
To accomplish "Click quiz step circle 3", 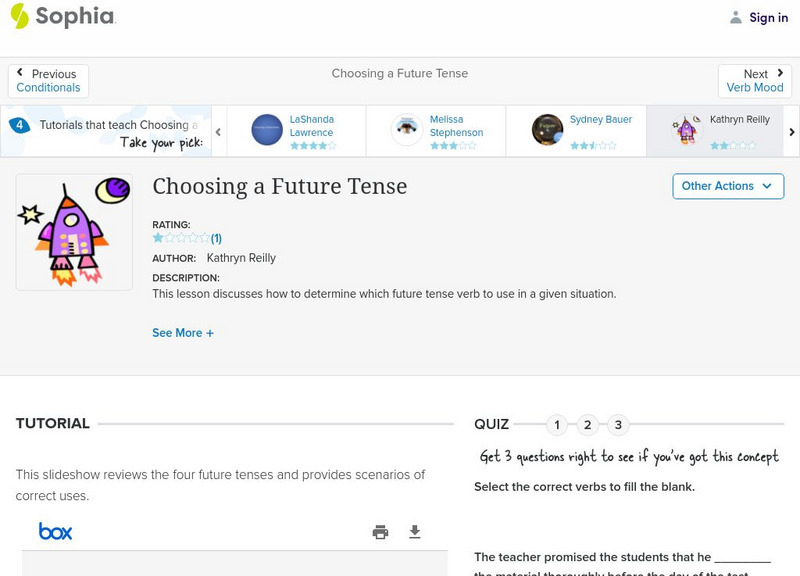I will point(619,424).
